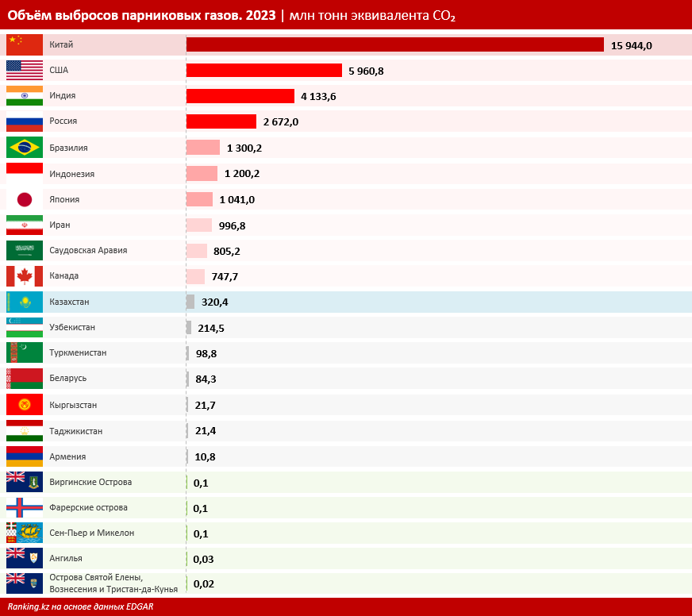Click the value '320,4'
This screenshot has width=692, height=616.
(x=215, y=302)
